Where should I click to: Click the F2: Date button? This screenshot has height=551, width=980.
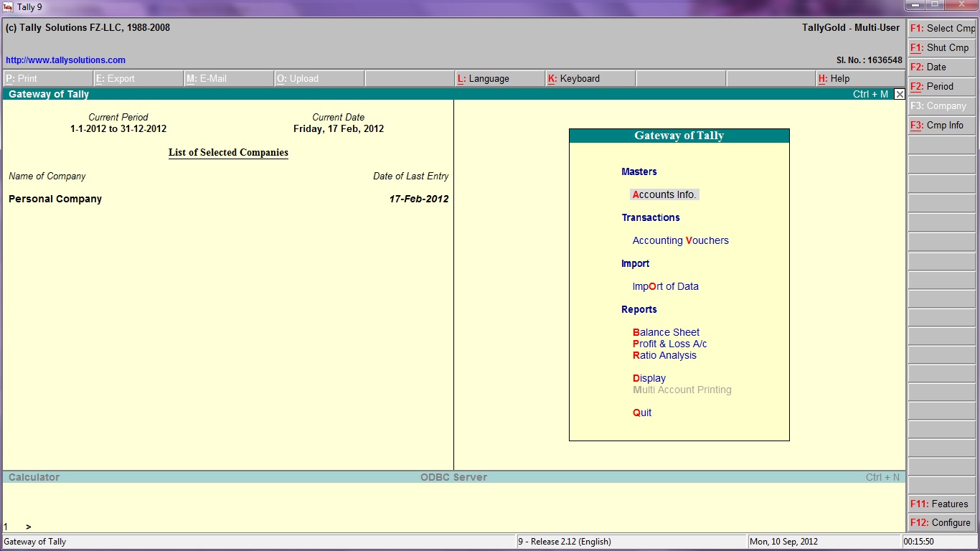pyautogui.click(x=942, y=67)
